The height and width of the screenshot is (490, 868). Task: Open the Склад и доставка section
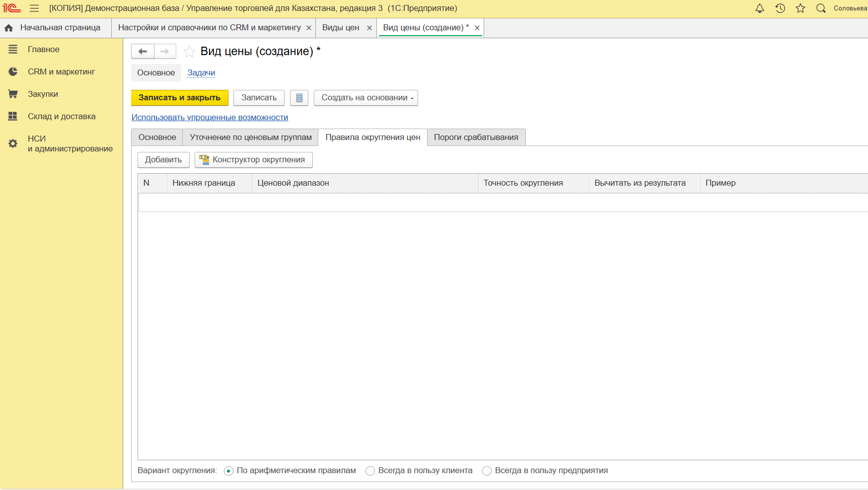(x=62, y=116)
